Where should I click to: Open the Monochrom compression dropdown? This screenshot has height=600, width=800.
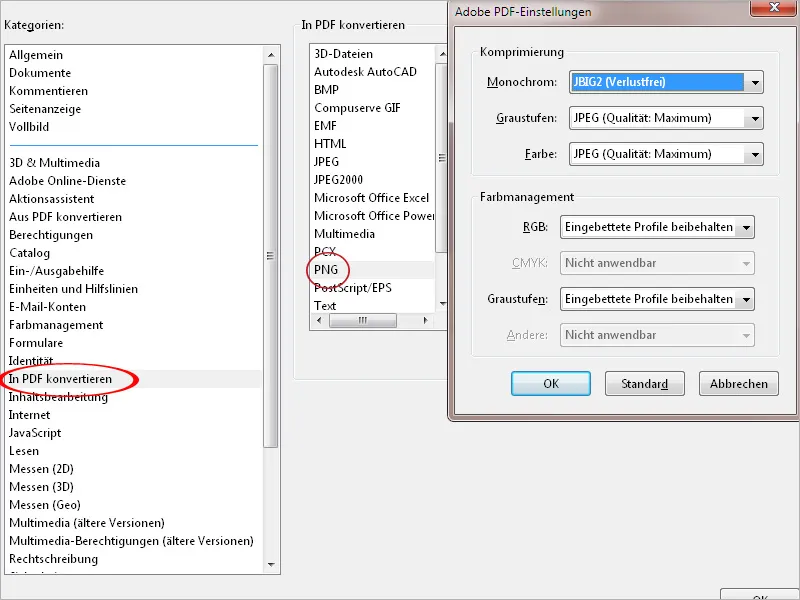point(666,82)
